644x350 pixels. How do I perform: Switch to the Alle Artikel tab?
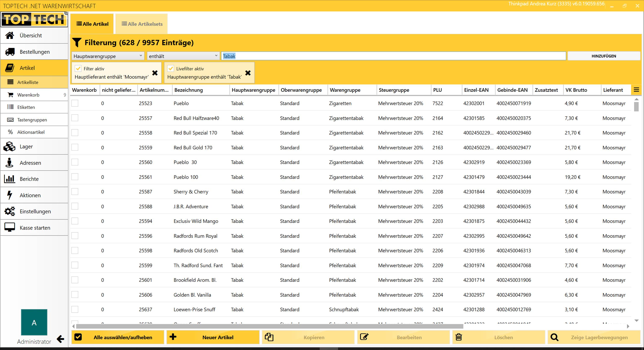(x=92, y=24)
